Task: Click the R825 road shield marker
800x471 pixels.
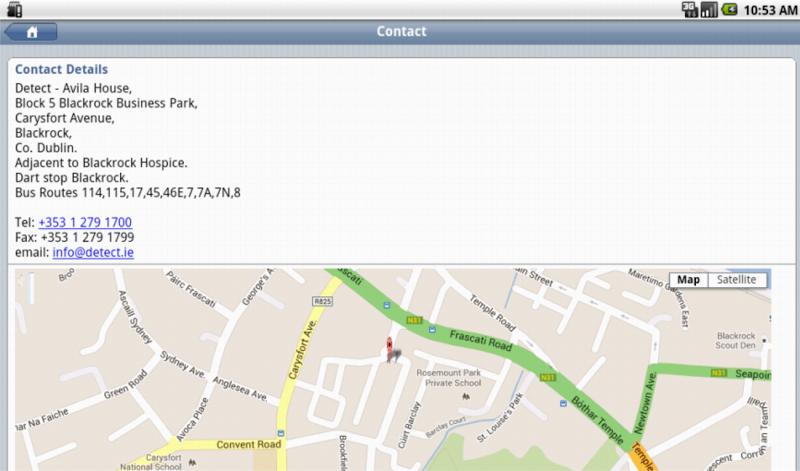Action: (x=322, y=302)
